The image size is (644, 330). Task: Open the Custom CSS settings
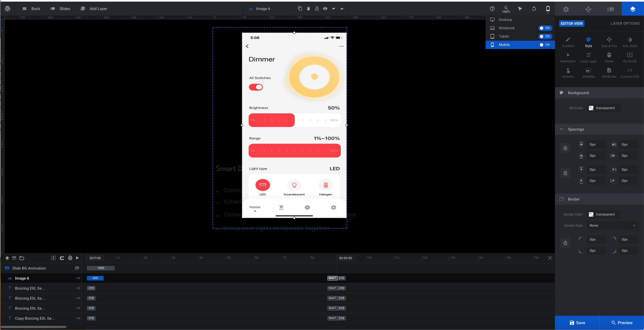(630, 73)
